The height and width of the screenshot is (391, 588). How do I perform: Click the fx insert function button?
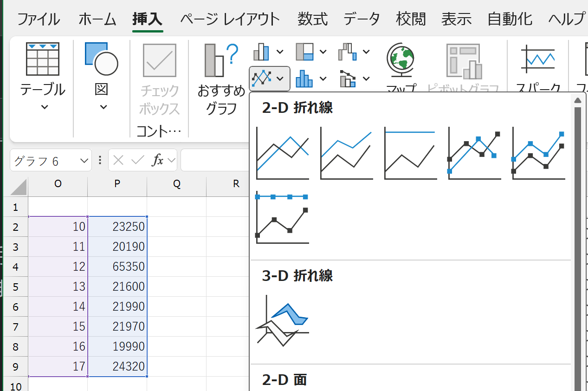(x=158, y=161)
